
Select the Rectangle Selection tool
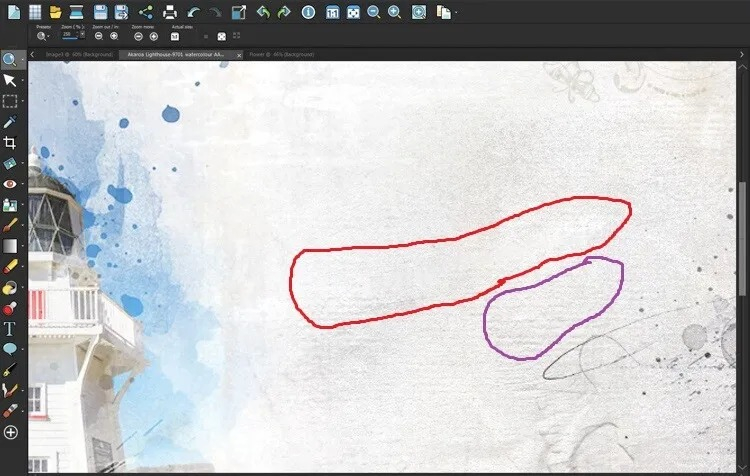[x=10, y=101]
